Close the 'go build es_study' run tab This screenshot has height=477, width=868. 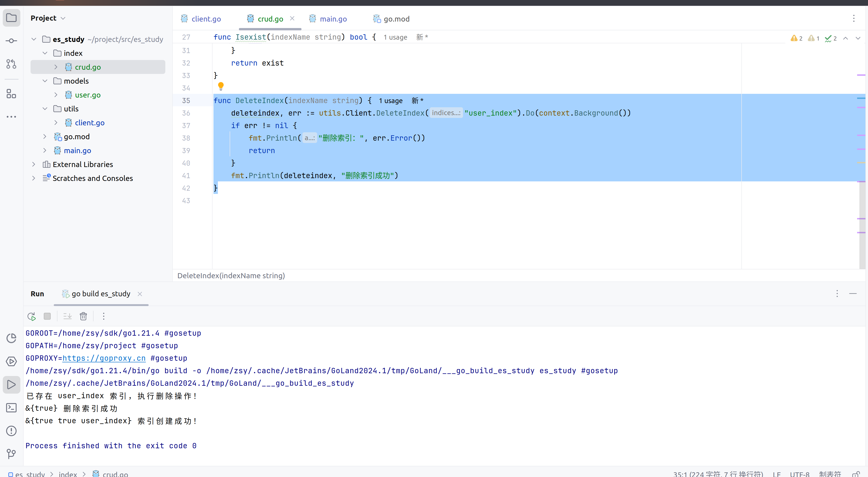140,294
